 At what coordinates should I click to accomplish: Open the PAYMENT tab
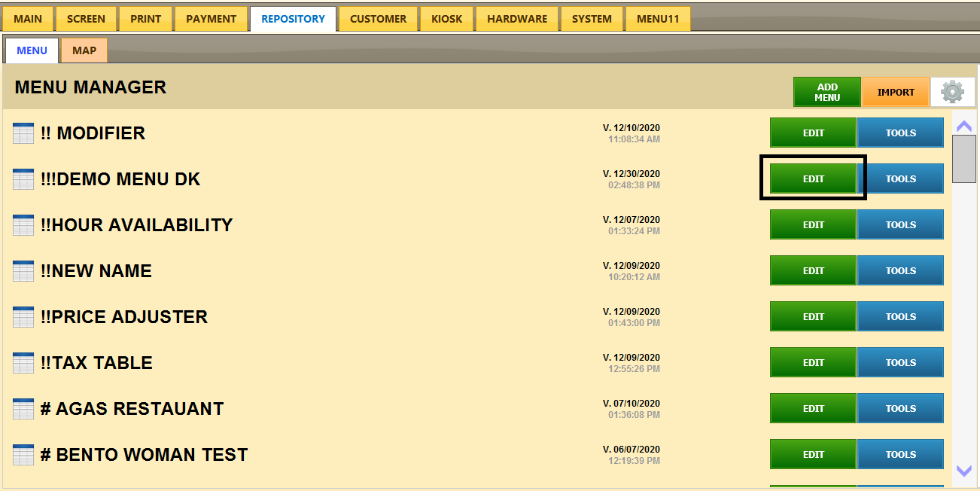(211, 19)
